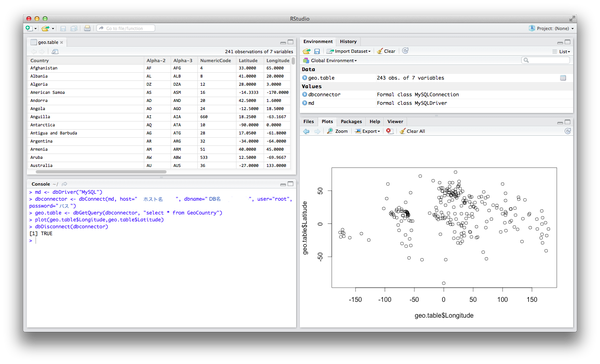Click the data table vertical scrollbar
Image resolution: width=600 pixels, height=364 pixels.
point(293,60)
